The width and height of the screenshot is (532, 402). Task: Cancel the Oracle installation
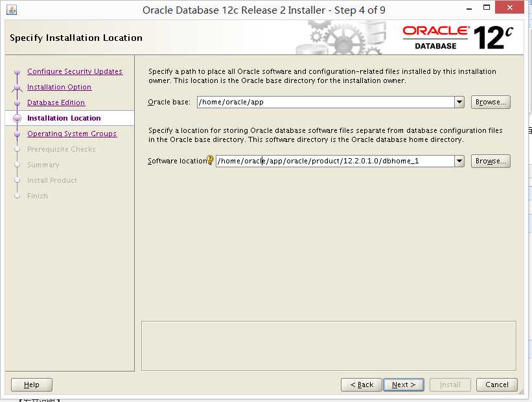(497, 384)
